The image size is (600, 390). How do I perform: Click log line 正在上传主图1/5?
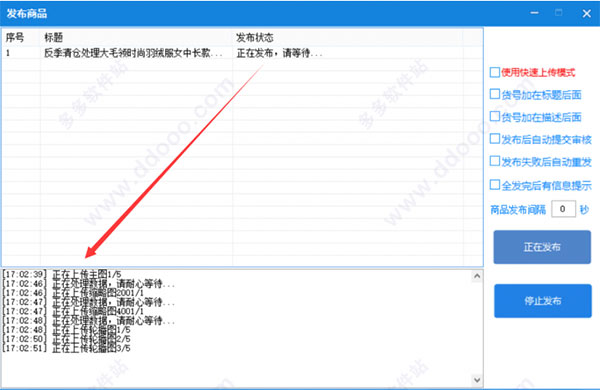[x=62, y=274]
